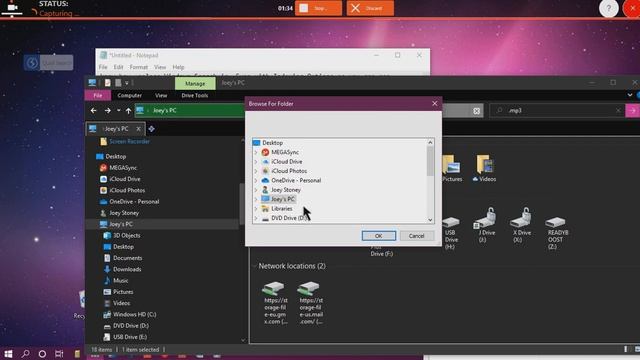The width and height of the screenshot is (640, 360).
Task: Open the Computer ribbon tab
Action: click(129, 96)
